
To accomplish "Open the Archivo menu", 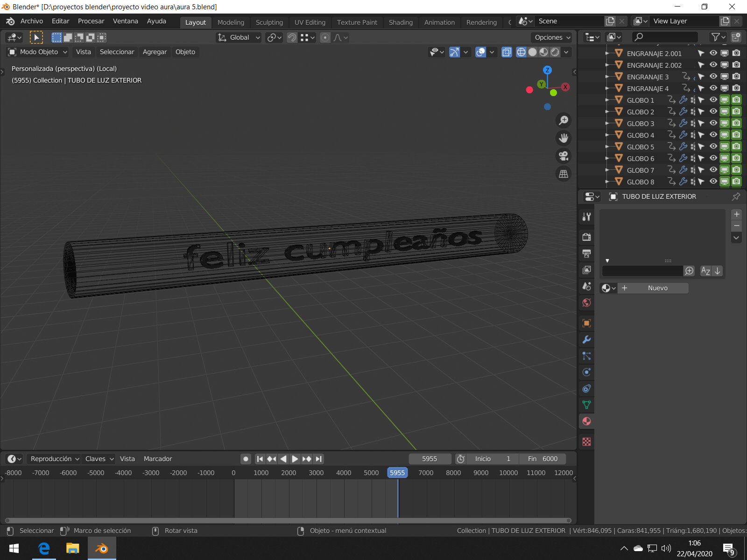I will pyautogui.click(x=32, y=21).
